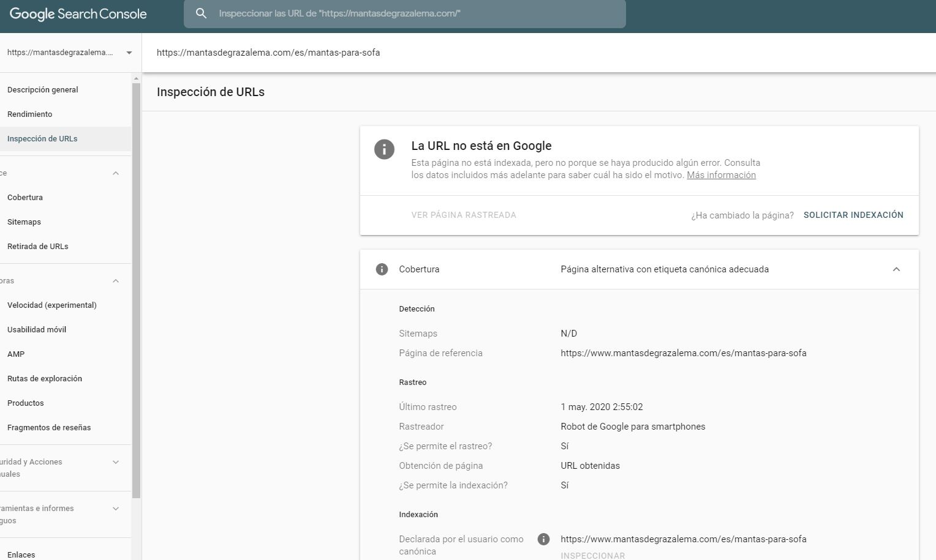936x560 pixels.
Task: Open AMP report in sidebar
Action: 16,354
